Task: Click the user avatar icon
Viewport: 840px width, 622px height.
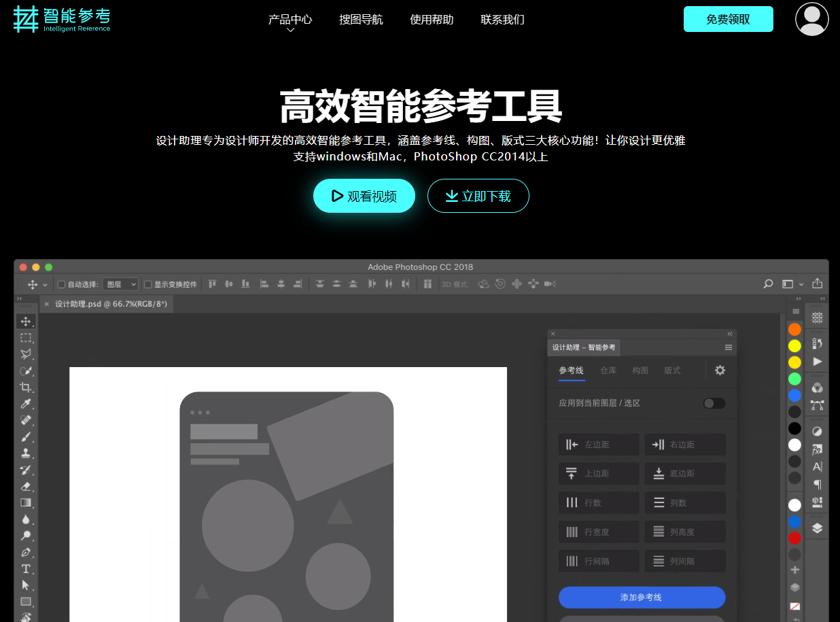Action: pyautogui.click(x=812, y=19)
